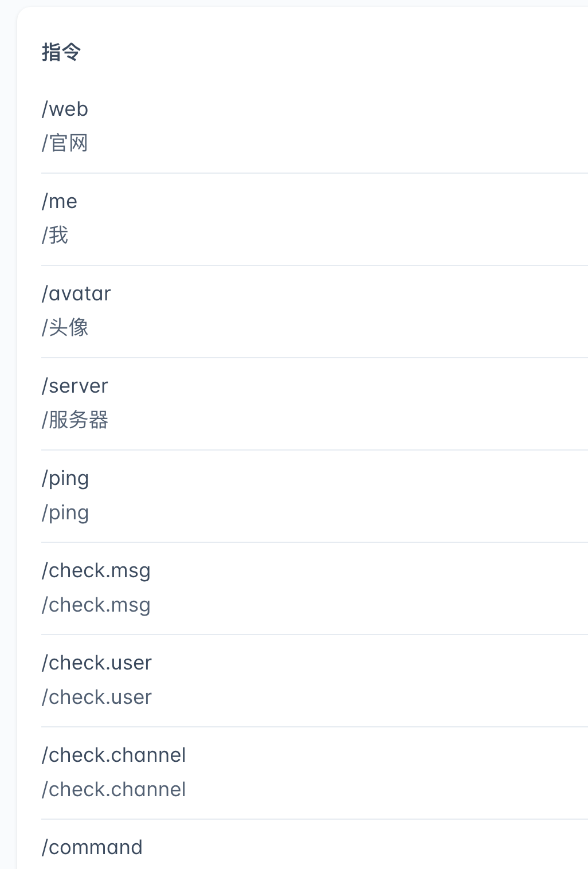Viewport: 588px width, 869px height.
Task: Select the /command entry at the bottom
Action: click(x=92, y=848)
